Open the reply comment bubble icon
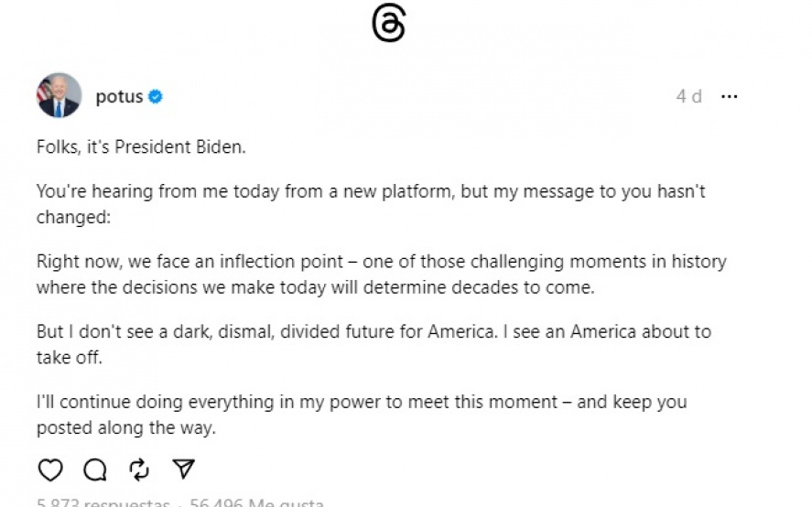The image size is (812, 507). [x=95, y=469]
